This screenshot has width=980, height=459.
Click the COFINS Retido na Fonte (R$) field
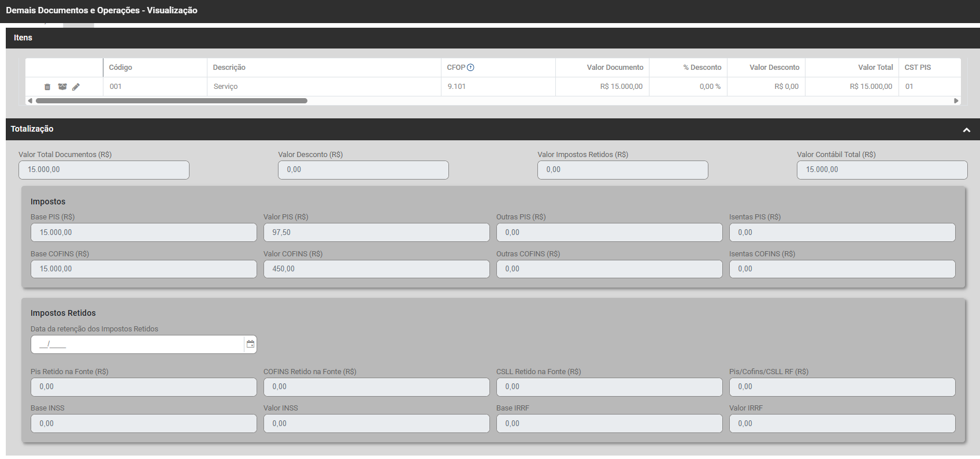click(377, 387)
